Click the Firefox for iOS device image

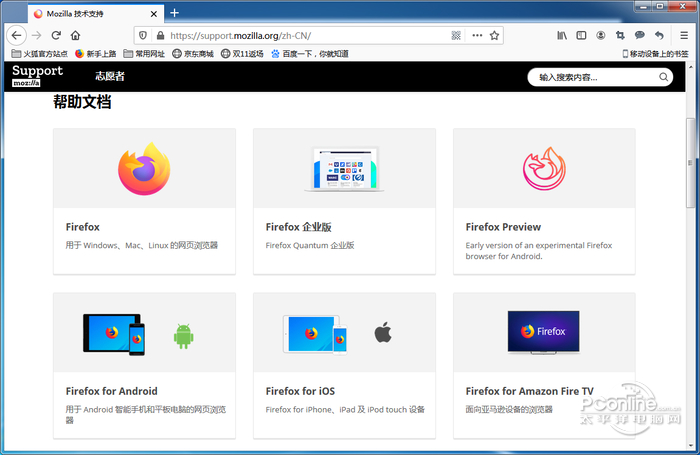(x=315, y=334)
